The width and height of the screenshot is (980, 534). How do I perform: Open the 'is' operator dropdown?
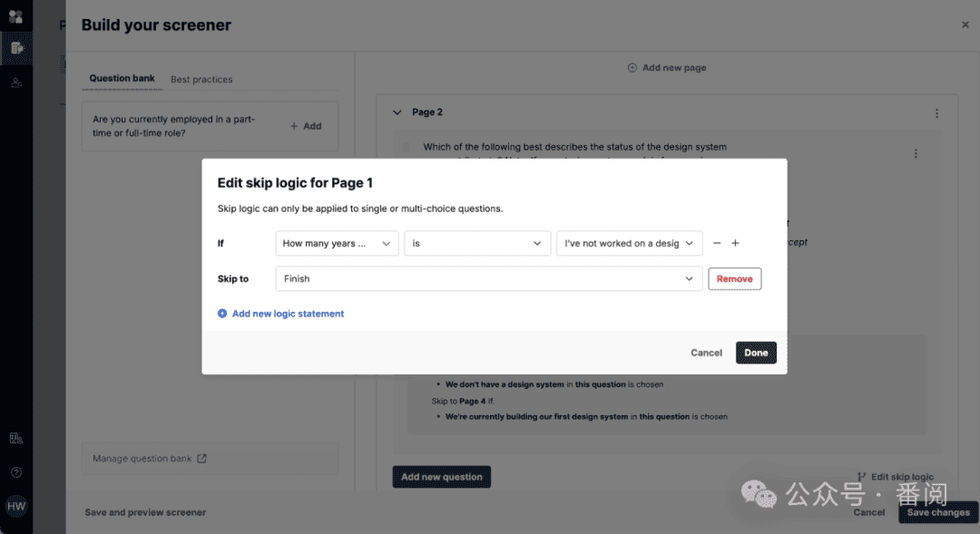[477, 244]
